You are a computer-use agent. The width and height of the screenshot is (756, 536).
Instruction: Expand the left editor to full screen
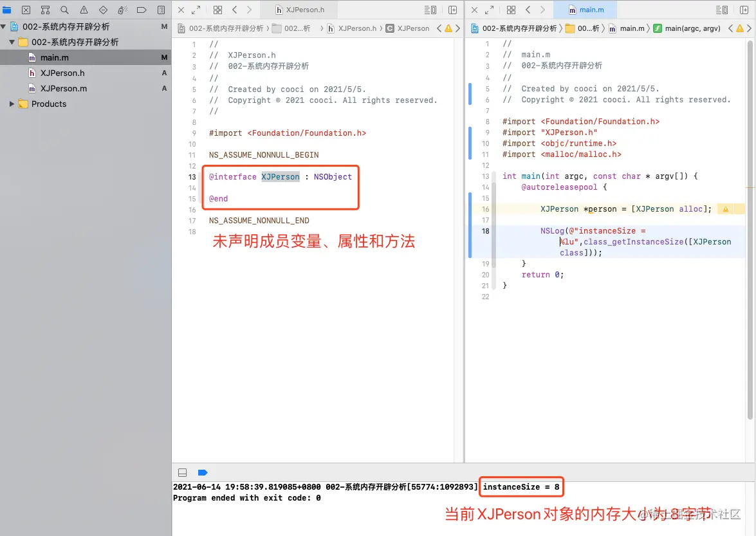tap(196, 10)
